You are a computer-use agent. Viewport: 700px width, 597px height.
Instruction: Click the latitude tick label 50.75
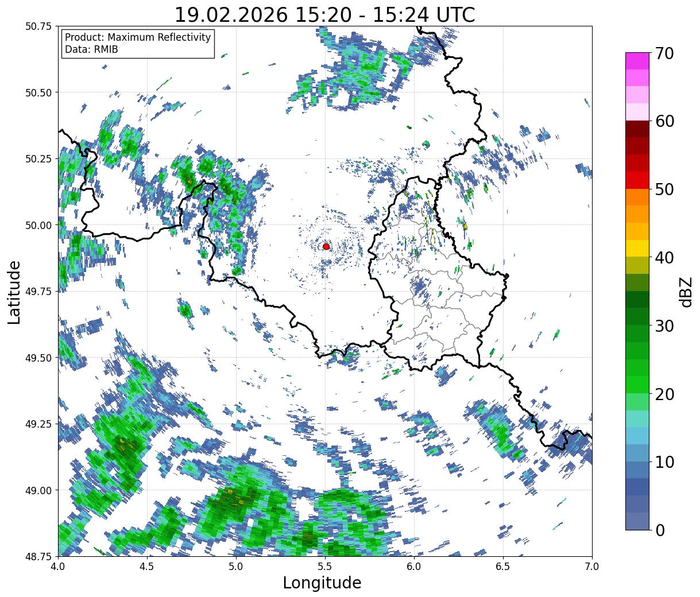pos(38,26)
